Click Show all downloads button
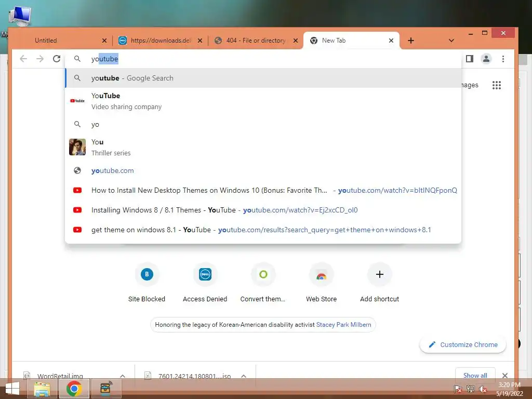 pos(475,375)
